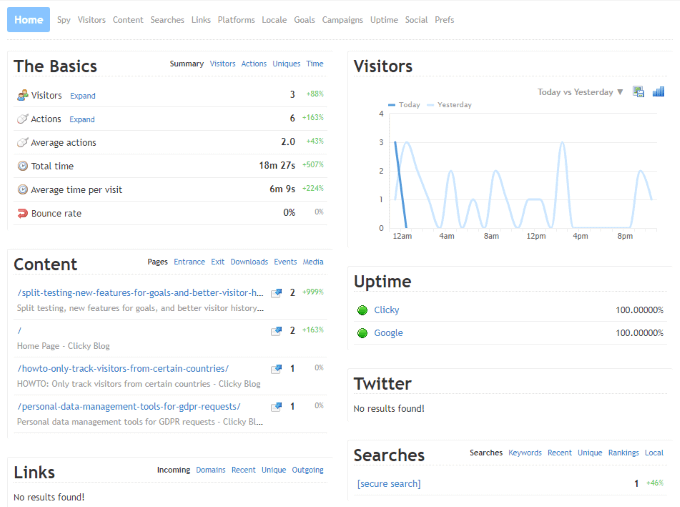Click the filter icon for split-testing page row
Screen dimensions: 680x507
[277, 293]
